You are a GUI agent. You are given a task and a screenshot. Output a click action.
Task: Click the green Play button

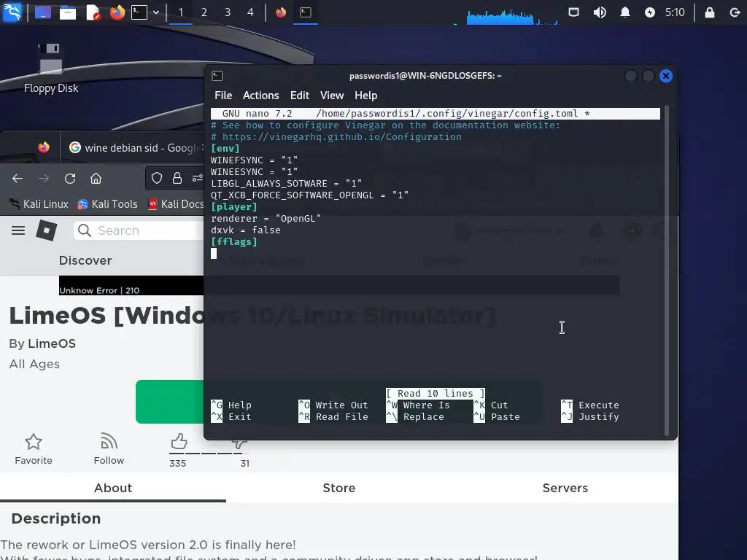point(169,402)
